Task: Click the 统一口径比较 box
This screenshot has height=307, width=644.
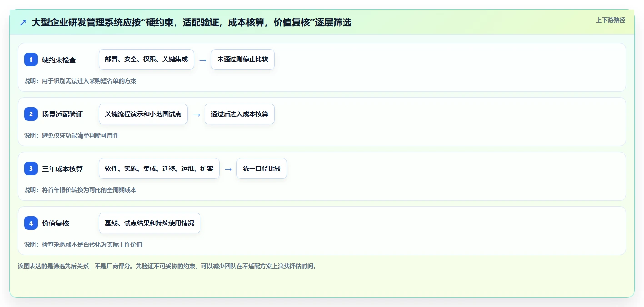Action: coord(262,168)
